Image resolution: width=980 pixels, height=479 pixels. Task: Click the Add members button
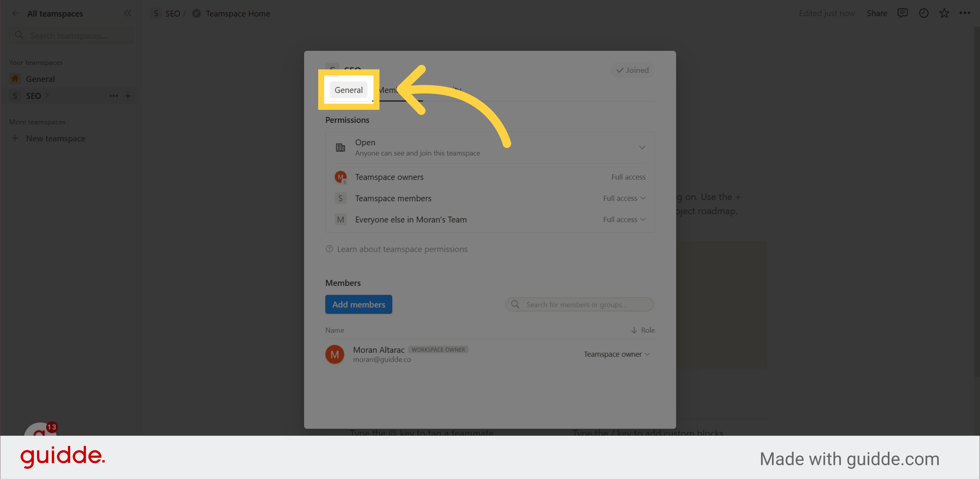(358, 304)
